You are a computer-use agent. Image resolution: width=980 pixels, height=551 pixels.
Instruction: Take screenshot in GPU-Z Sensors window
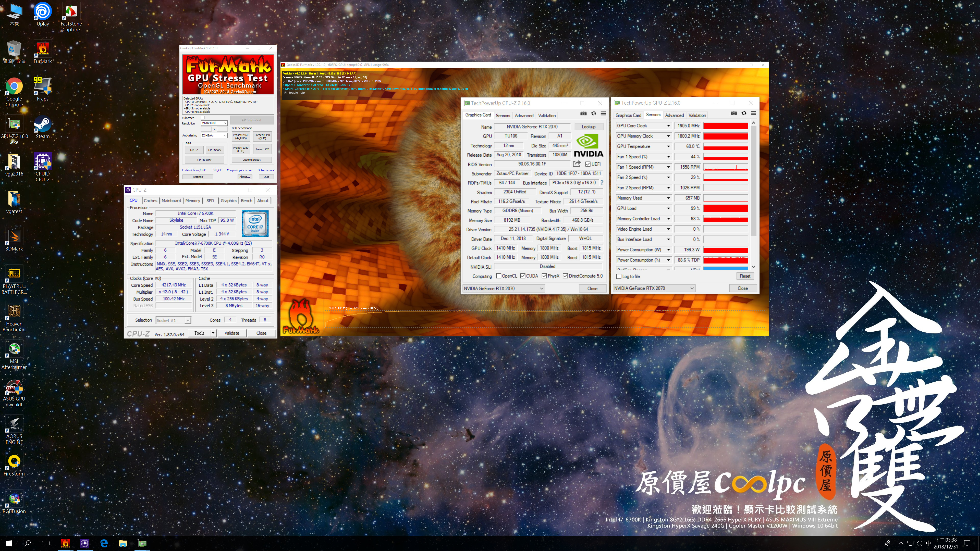734,113
